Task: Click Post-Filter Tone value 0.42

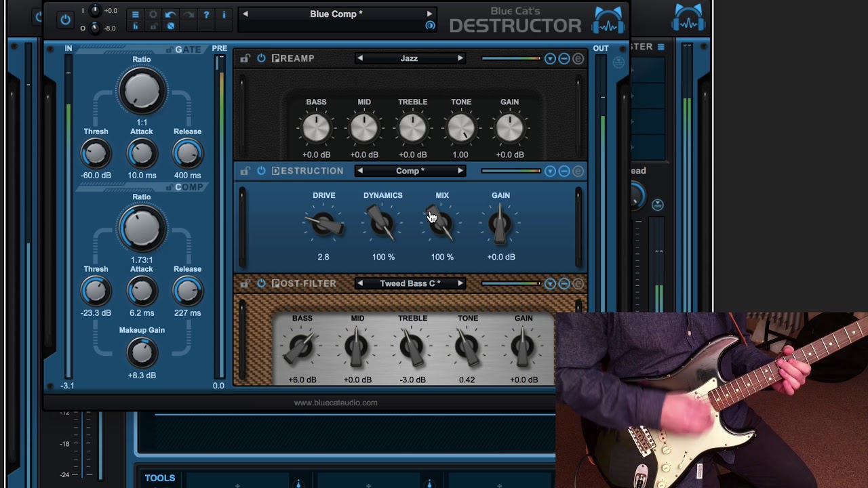Action: (x=467, y=380)
